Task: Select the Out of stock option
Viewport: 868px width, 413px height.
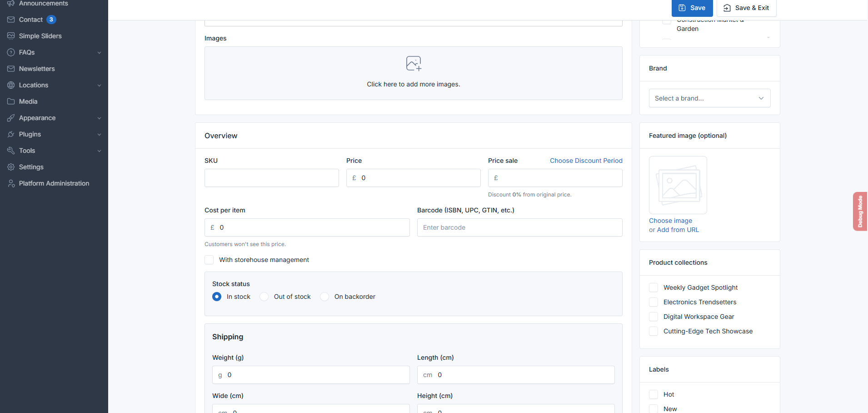Action: pyautogui.click(x=264, y=297)
